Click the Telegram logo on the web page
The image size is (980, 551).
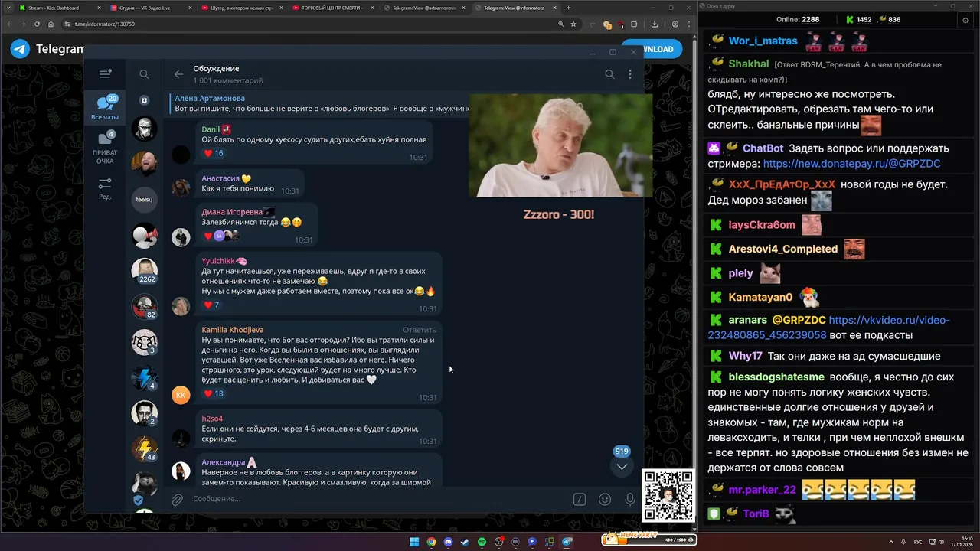point(21,49)
